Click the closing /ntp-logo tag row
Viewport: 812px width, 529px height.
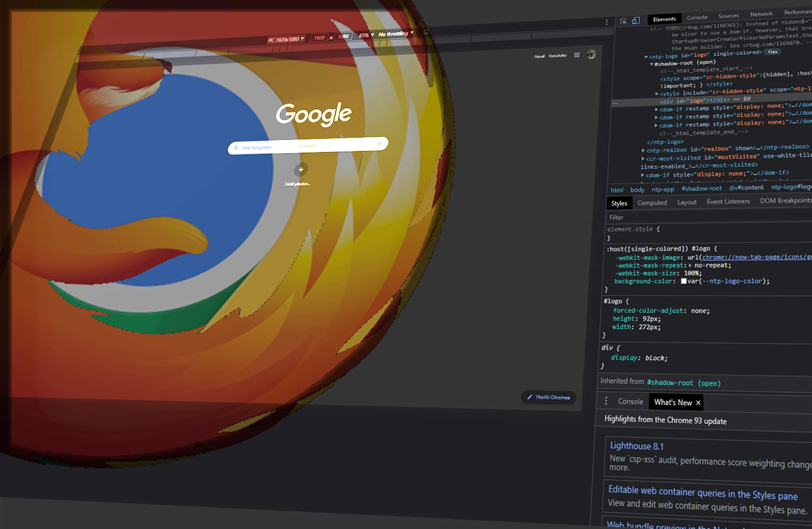pyautogui.click(x=665, y=142)
